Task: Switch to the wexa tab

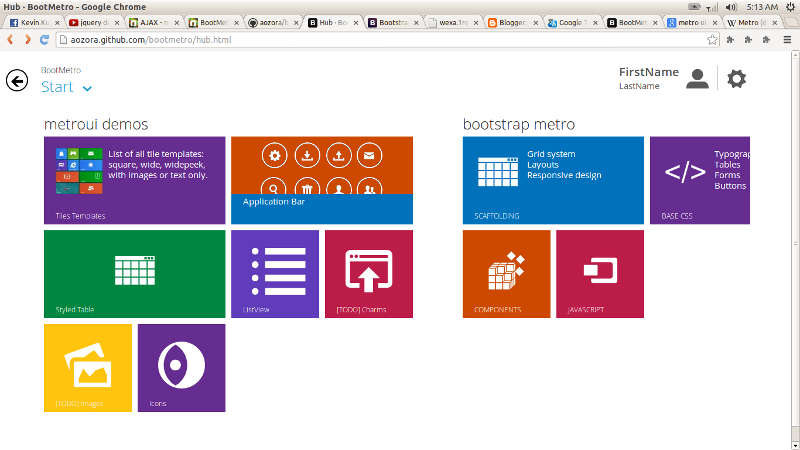Action: [452, 22]
